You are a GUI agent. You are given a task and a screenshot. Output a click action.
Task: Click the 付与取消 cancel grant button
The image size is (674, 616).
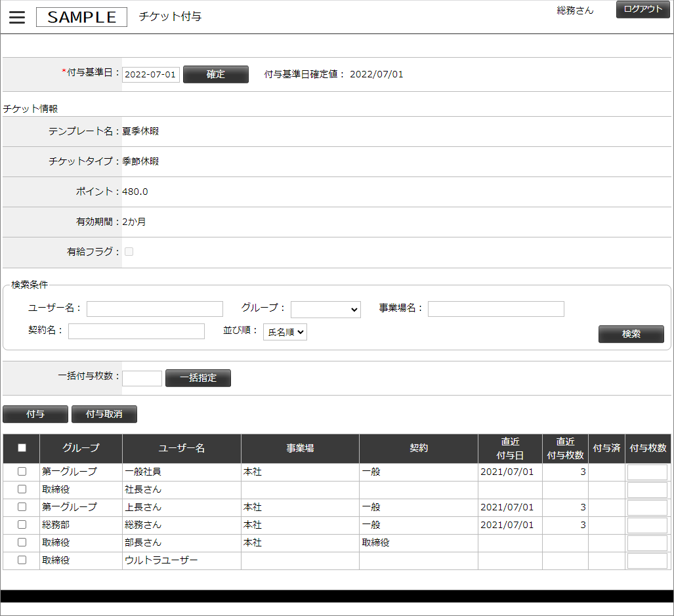104,415
